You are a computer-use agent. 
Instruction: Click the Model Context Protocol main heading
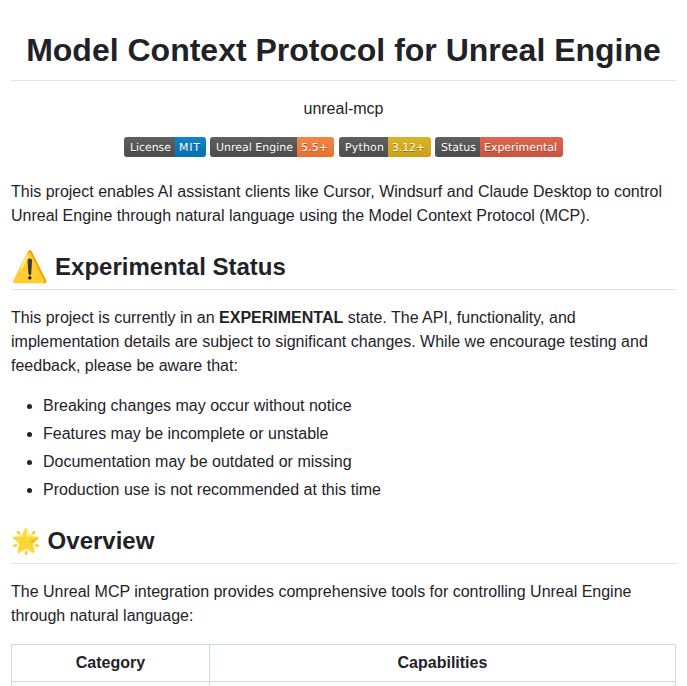click(x=344, y=50)
